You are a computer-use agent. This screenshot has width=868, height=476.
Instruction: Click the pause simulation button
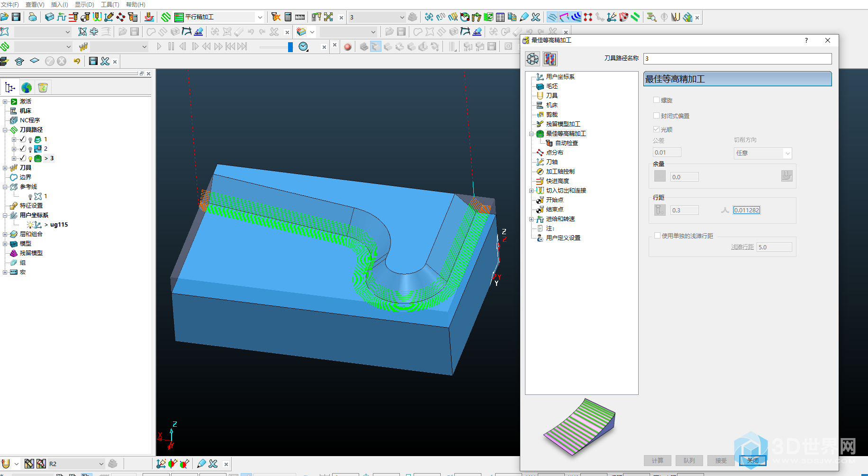171,46
